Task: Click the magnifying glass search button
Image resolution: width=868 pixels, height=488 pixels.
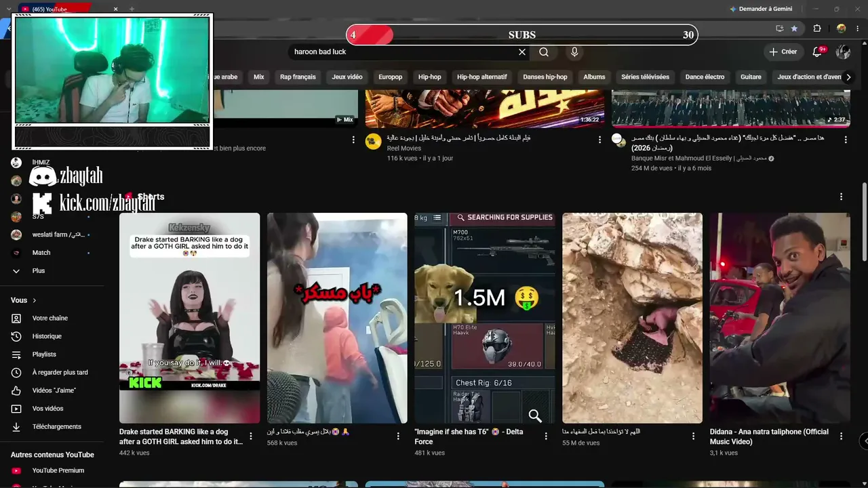Action: 544,52
